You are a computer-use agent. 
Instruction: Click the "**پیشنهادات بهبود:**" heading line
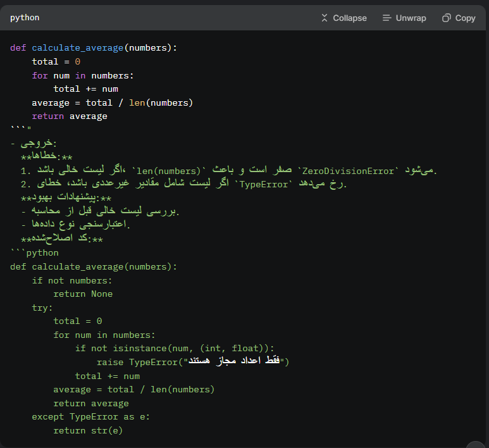(66, 197)
